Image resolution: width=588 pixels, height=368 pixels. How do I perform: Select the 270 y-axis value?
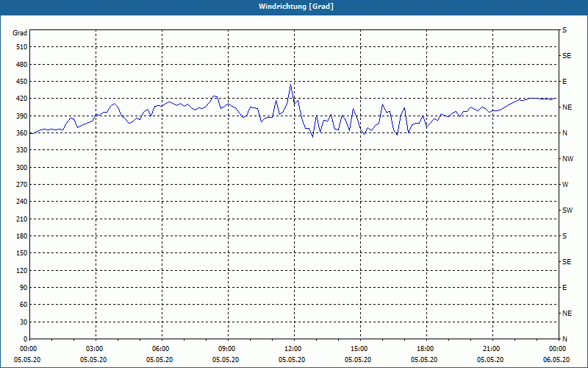(22, 185)
